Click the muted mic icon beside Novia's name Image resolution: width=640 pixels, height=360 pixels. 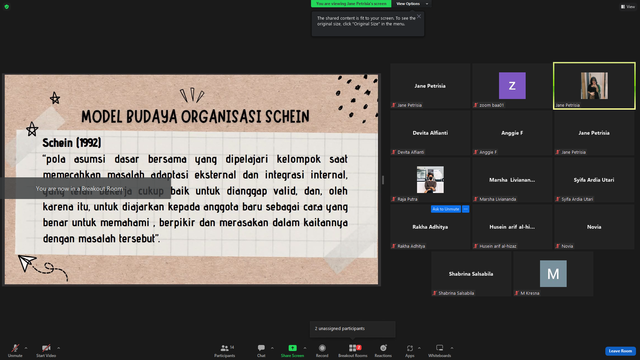558,246
